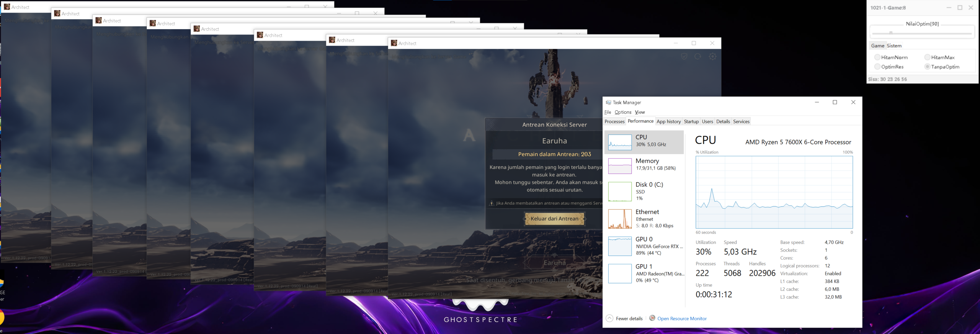980x334 pixels.
Task: Click the 'Sisa: 30 23 26 56' status text
Action: tap(887, 79)
